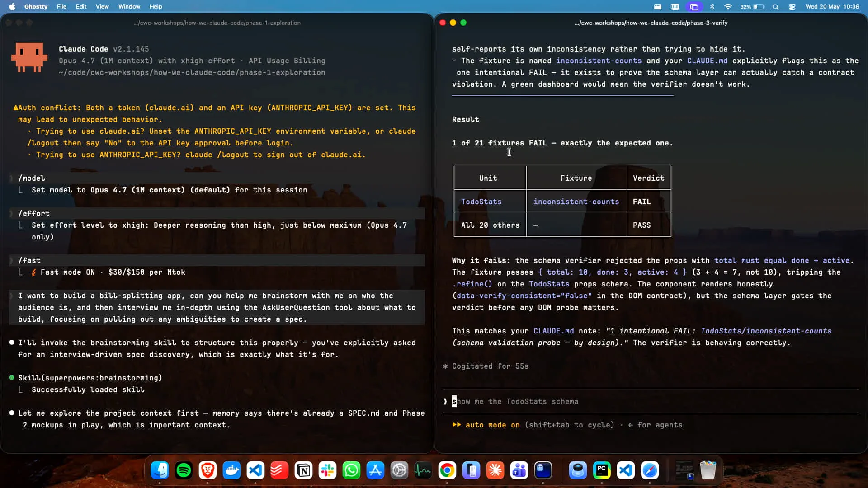Viewport: 868px width, 488px height.
Task: Open the Brave browser dock icon
Action: (208, 470)
